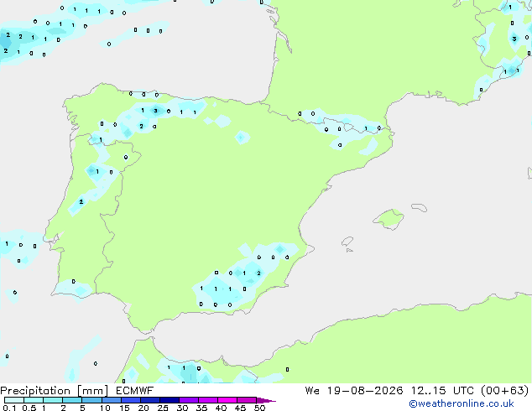
Task: Click the '0.5' legend scale value
Action: coord(29,408)
